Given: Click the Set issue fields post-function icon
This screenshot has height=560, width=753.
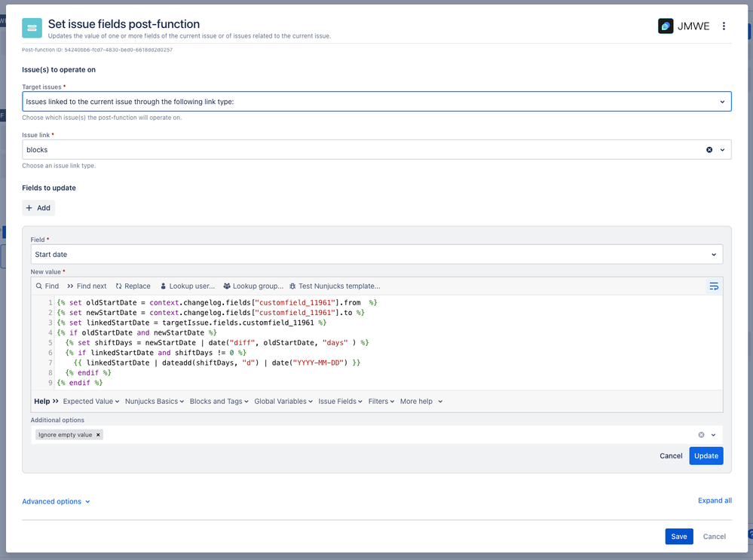Looking at the screenshot, I should (32, 28).
